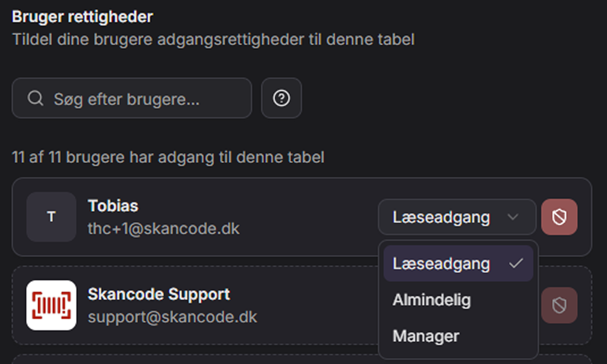Click the dimmed shield icon for Skancode Support
Viewport: 607px width, 364px height.
559,305
